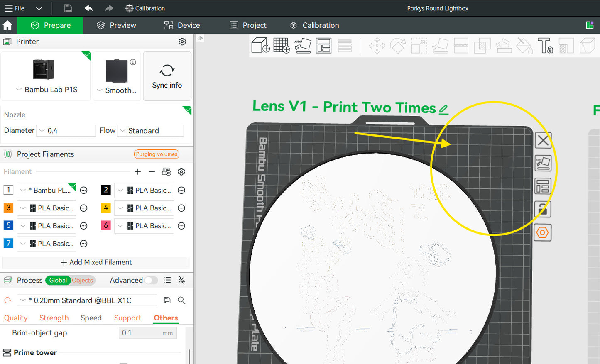
Task: Open the nozzle Flow dropdown
Action: (150, 131)
